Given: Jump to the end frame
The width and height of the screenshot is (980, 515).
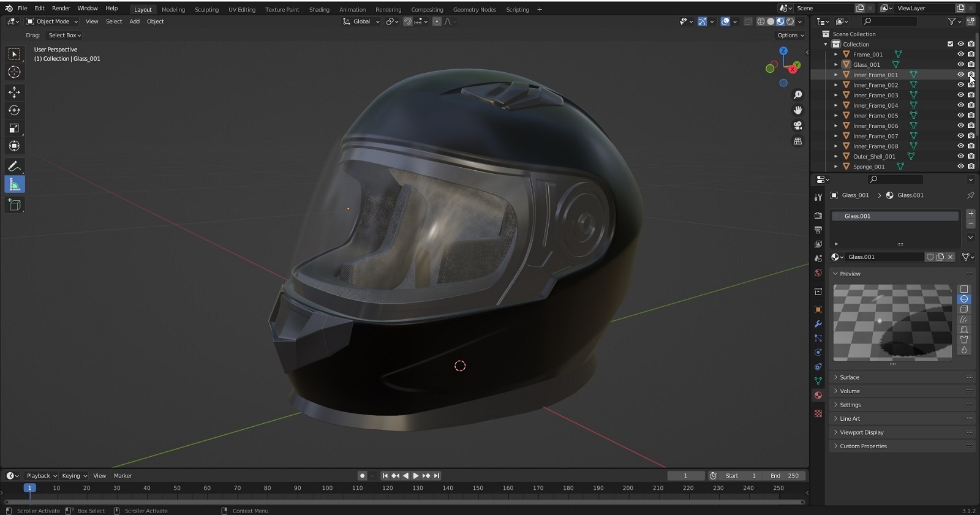Looking at the screenshot, I should tap(437, 476).
